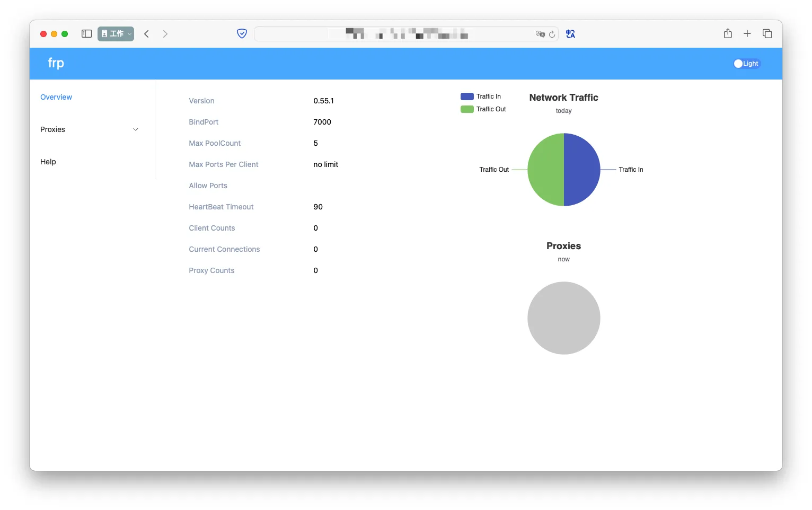This screenshot has width=812, height=510.
Task: Expand the Proxies menu chevron
Action: [136, 129]
